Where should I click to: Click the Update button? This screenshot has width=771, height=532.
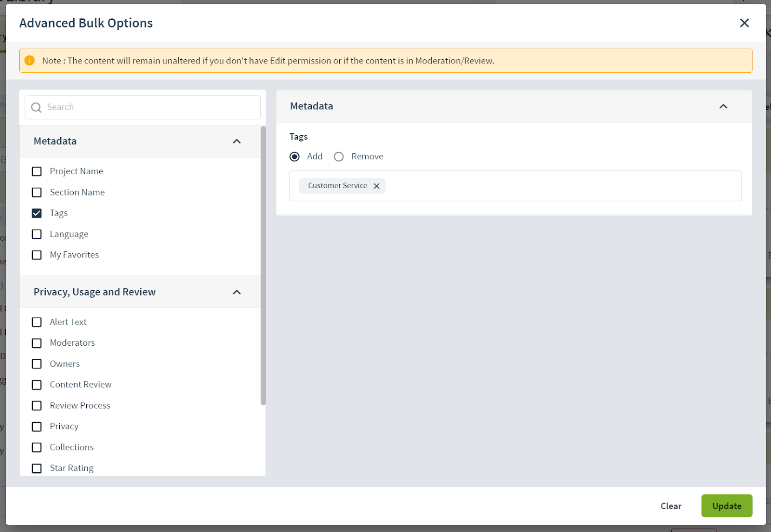point(727,506)
